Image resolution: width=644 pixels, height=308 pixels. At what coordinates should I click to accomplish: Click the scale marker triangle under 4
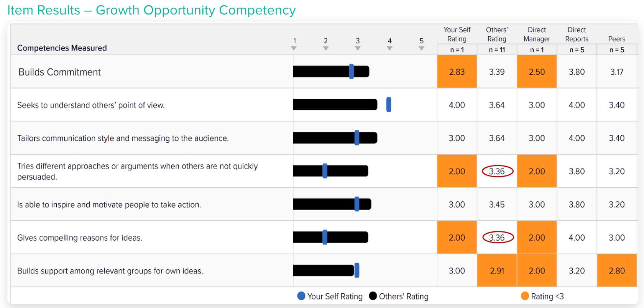click(x=389, y=49)
